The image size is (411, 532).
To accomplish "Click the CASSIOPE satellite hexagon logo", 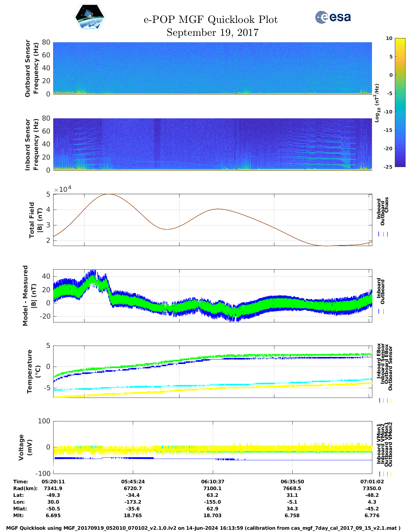I will [90, 18].
